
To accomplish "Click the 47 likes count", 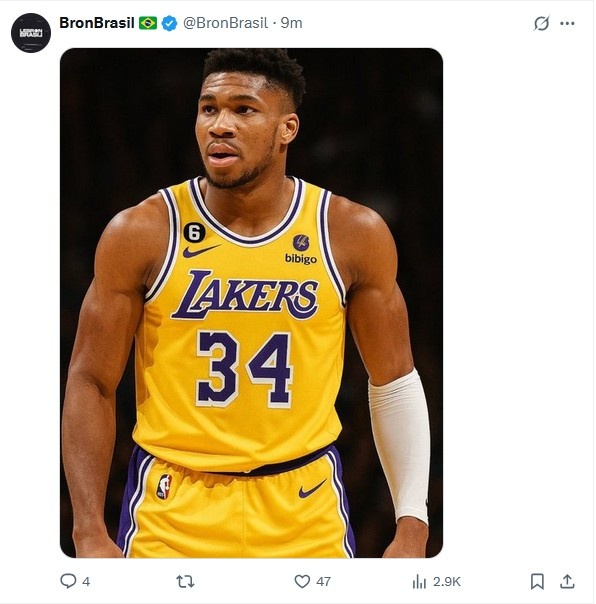I will (x=323, y=582).
